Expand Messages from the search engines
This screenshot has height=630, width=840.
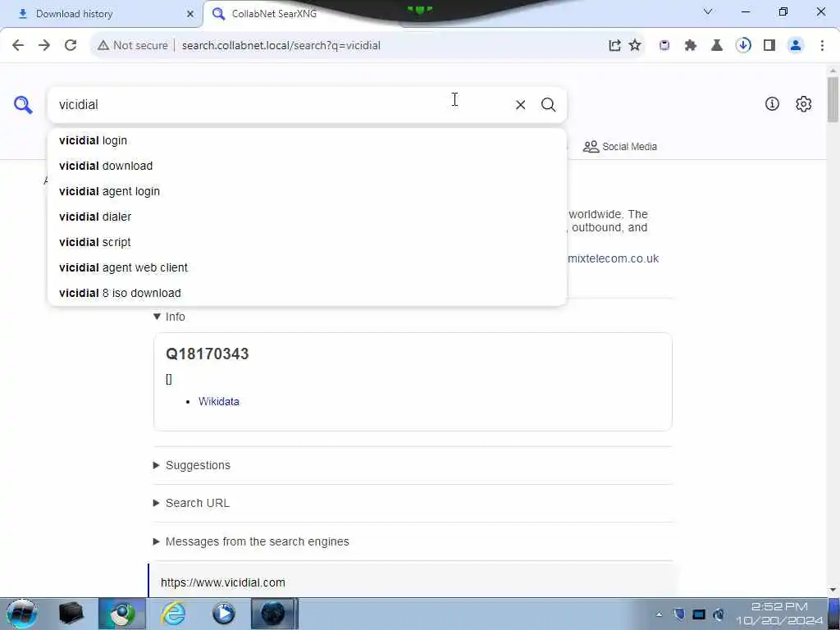[x=251, y=541]
